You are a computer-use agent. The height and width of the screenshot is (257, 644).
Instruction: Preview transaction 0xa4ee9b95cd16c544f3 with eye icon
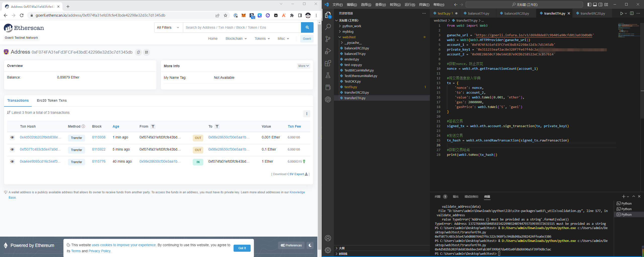(x=12, y=162)
